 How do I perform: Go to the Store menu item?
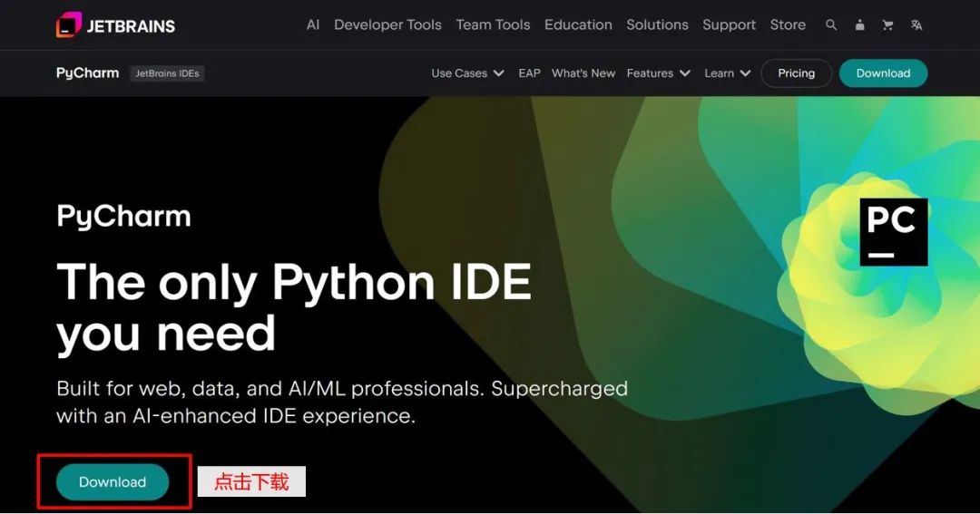pyautogui.click(x=788, y=25)
